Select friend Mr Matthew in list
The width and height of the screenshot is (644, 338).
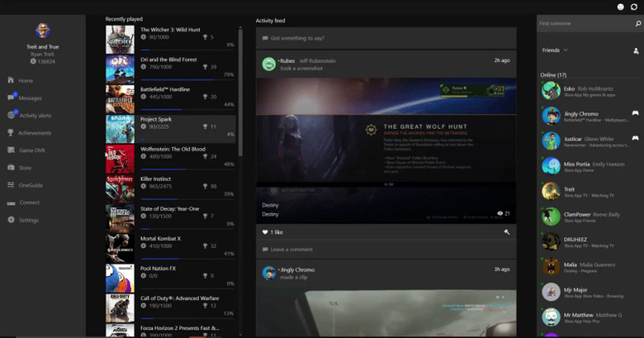[590, 317]
